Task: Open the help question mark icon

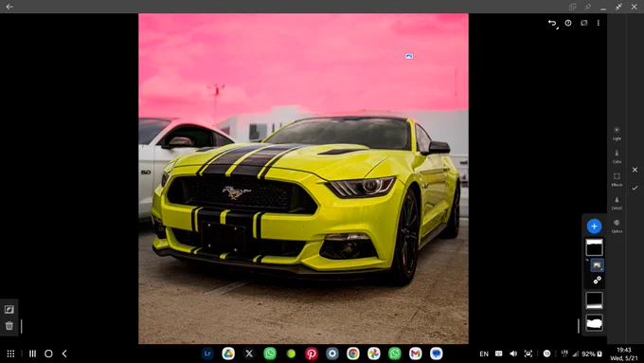Action: point(568,23)
